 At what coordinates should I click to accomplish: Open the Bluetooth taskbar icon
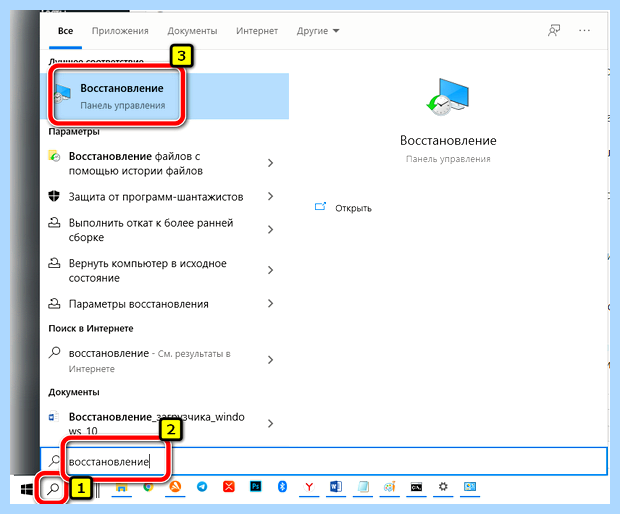282,487
